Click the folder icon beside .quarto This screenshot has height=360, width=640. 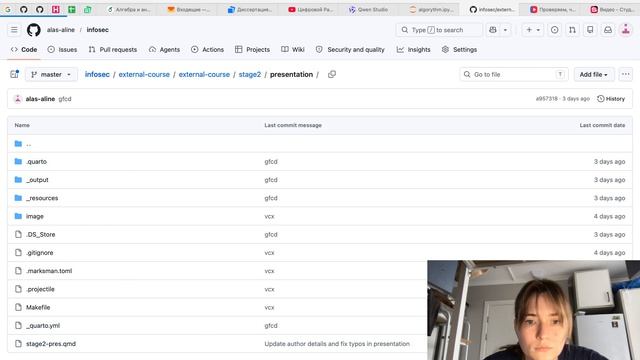(18, 162)
